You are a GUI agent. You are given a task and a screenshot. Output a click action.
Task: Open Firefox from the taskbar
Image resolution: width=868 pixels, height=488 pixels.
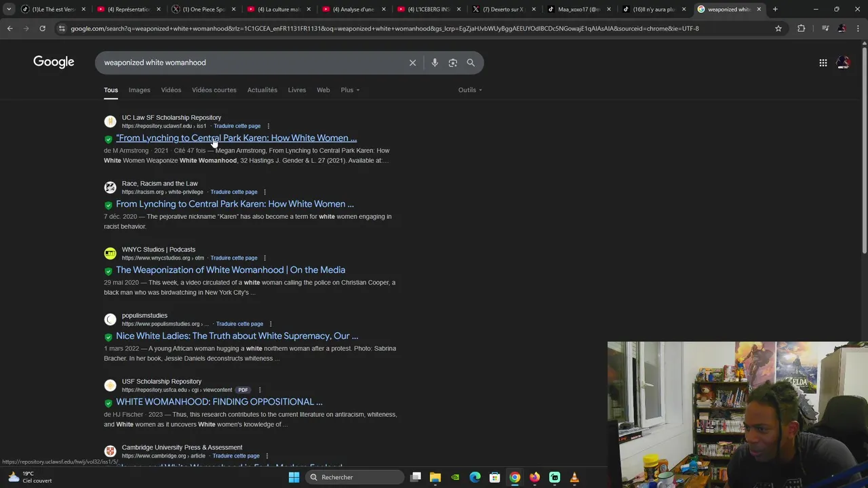(534, 477)
